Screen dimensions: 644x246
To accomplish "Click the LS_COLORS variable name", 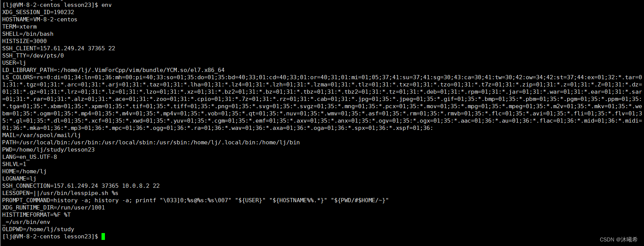I will pyautogui.click(x=17, y=77).
